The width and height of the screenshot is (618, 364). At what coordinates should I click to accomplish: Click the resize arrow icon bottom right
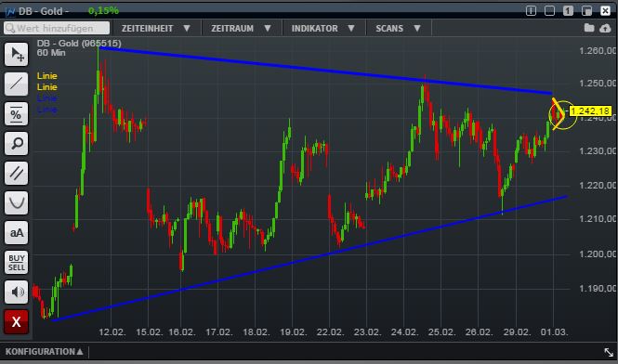pos(609,352)
